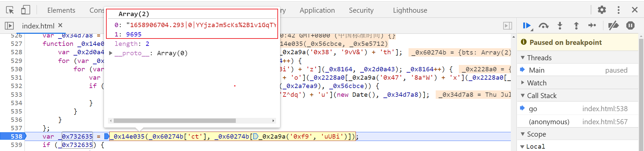Step out of current function

[576, 26]
